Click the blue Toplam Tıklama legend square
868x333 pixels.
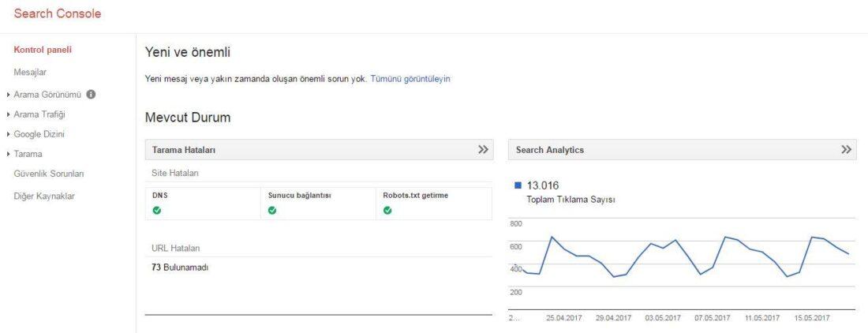tap(518, 185)
